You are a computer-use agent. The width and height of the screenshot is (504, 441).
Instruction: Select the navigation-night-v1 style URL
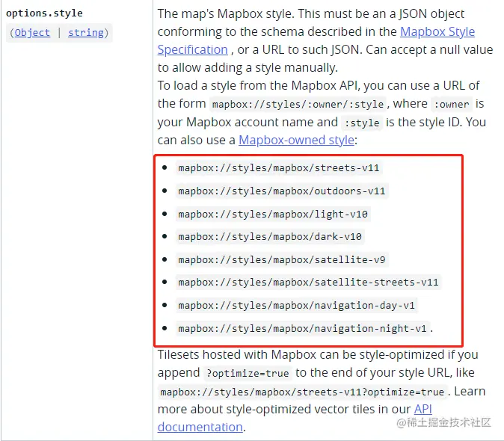click(302, 329)
